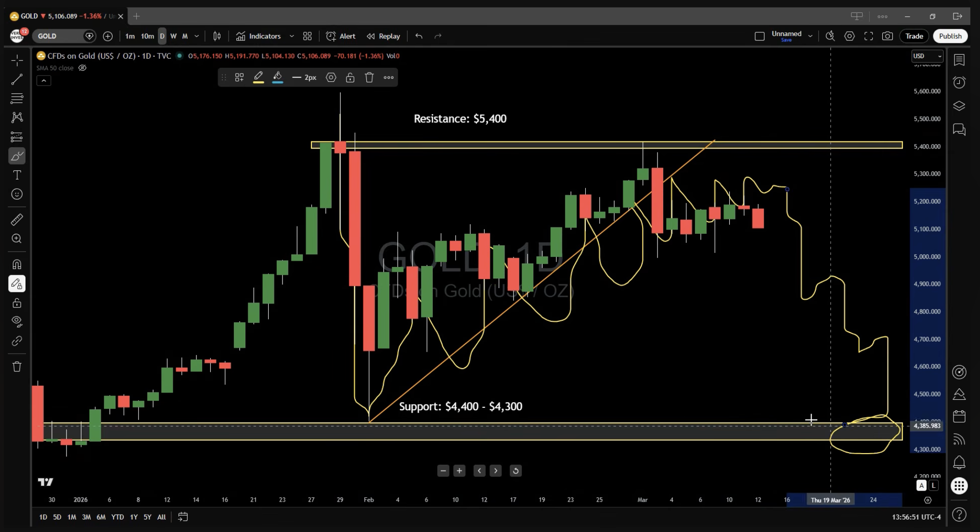
Task: Select the Fibonacci retracement tool
Action: (x=17, y=99)
